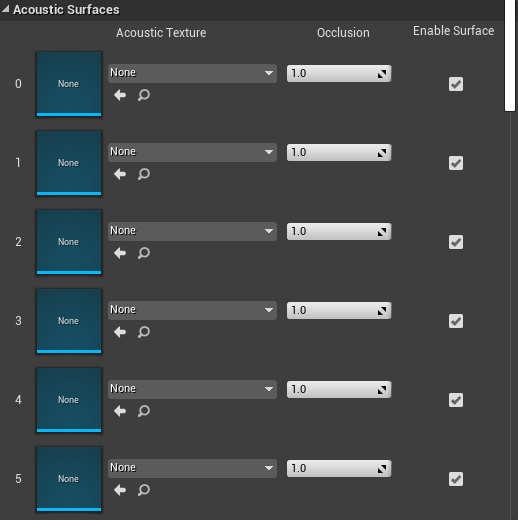Click the vertical scrollbar thumb
The image size is (518, 520).
coord(510,55)
